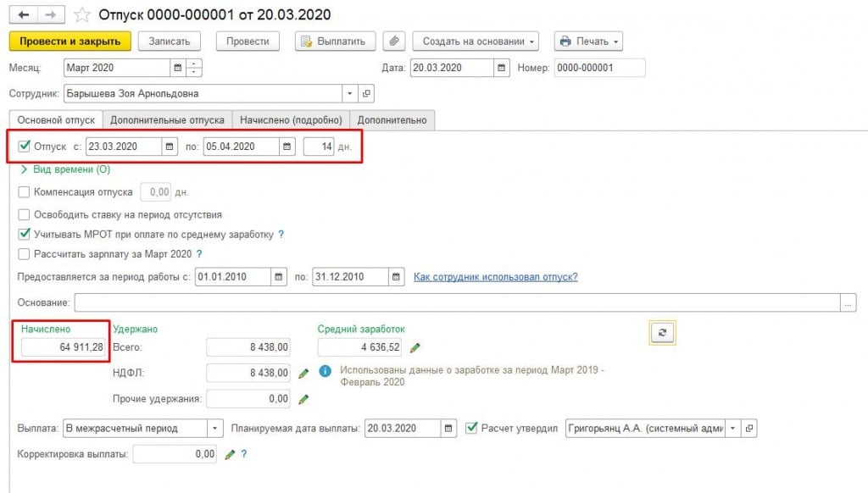868x493 pixels.
Task: Open the Выплата dropdown list
Action: (x=215, y=429)
